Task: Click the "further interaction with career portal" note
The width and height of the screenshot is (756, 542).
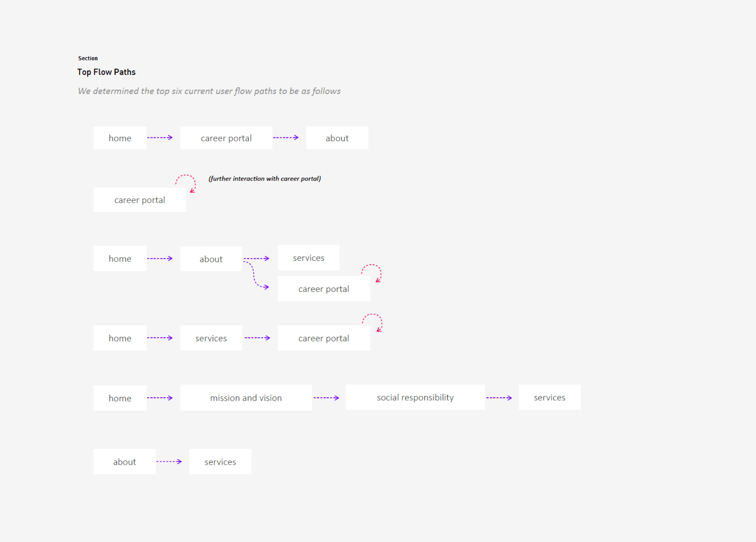Action: (x=264, y=179)
